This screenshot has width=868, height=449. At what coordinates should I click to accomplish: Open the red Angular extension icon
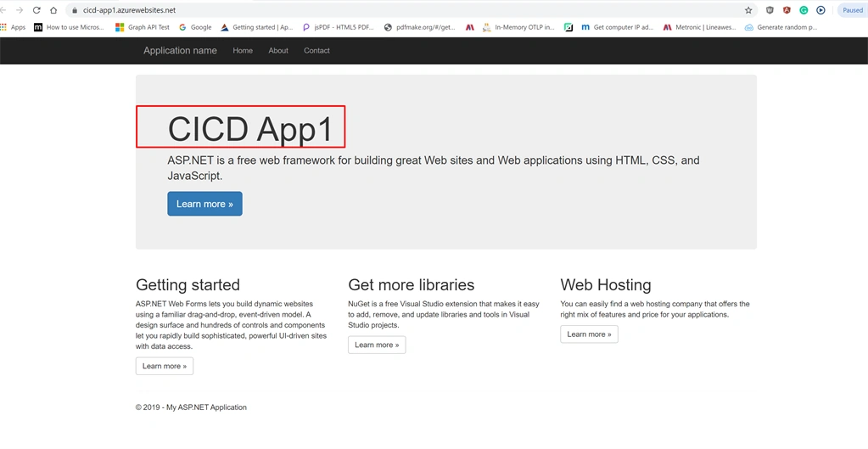click(787, 10)
